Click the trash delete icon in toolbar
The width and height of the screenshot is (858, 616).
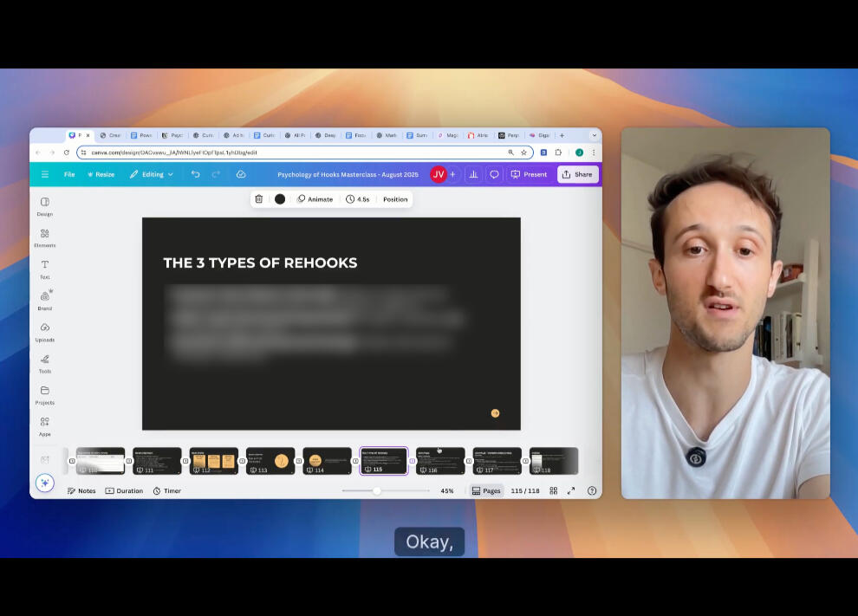[258, 199]
